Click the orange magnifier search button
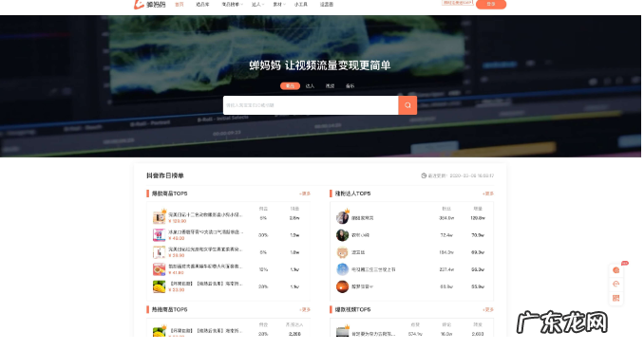 tap(407, 105)
